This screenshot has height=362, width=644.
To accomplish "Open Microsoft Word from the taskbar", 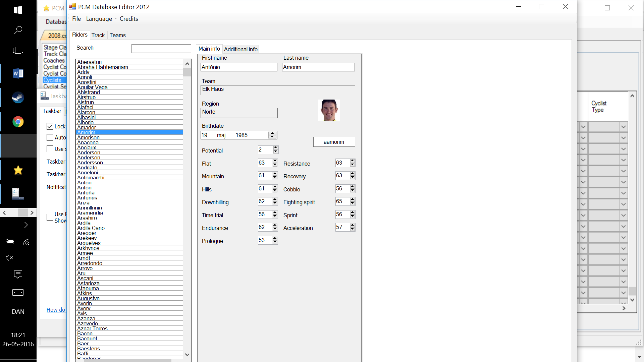I will (18, 73).
